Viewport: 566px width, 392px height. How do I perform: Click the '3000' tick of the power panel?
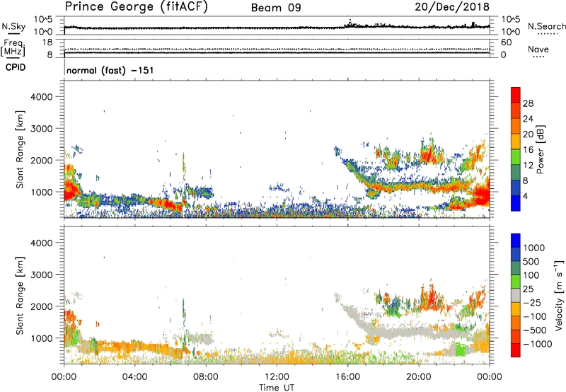[x=42, y=129]
